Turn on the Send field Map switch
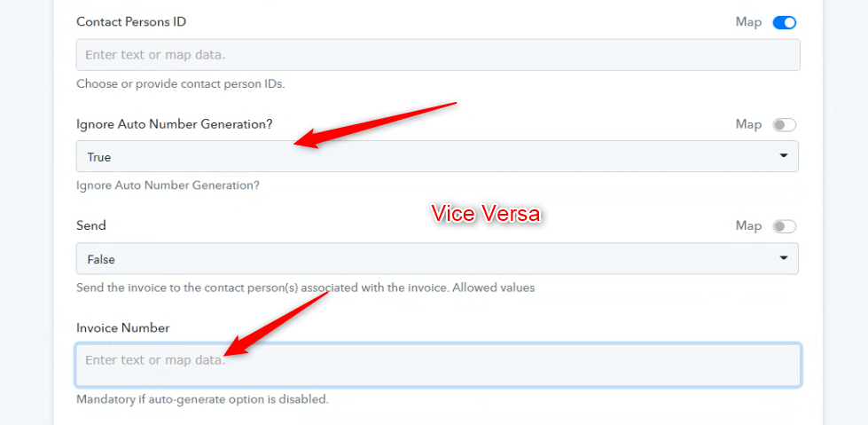Image resolution: width=868 pixels, height=425 pixels. (x=785, y=226)
